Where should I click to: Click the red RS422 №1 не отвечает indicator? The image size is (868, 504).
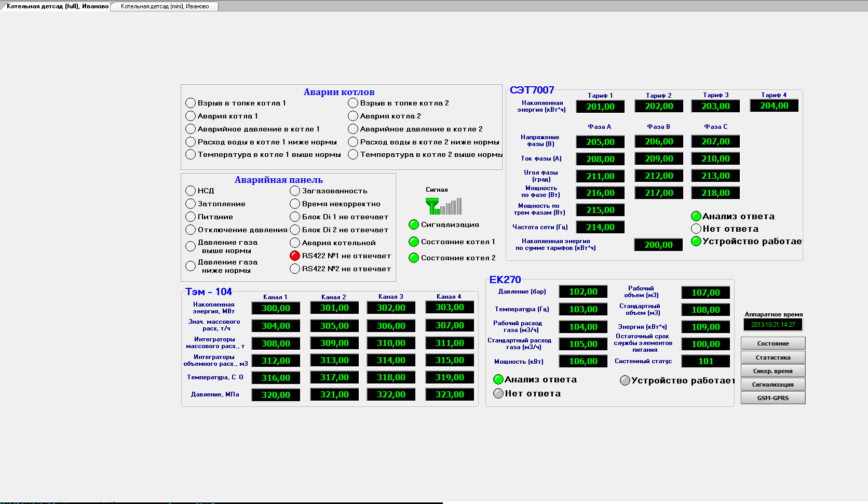(x=295, y=256)
